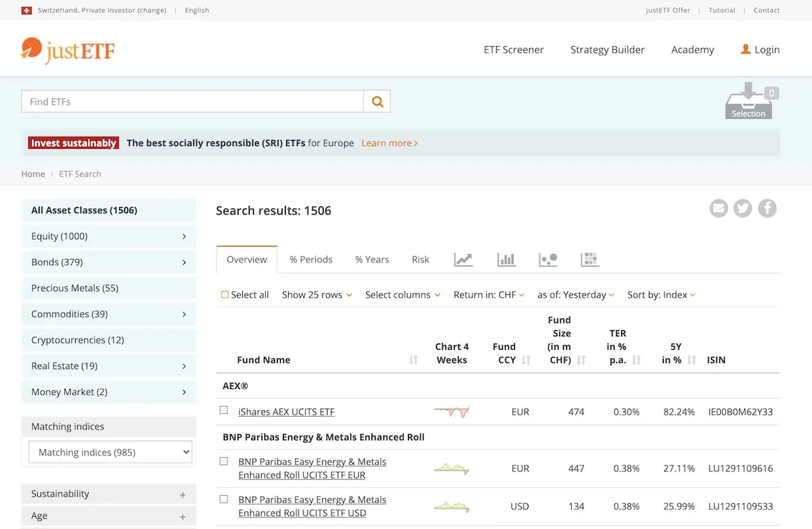Open the Show 25 rows dropdown

317,295
